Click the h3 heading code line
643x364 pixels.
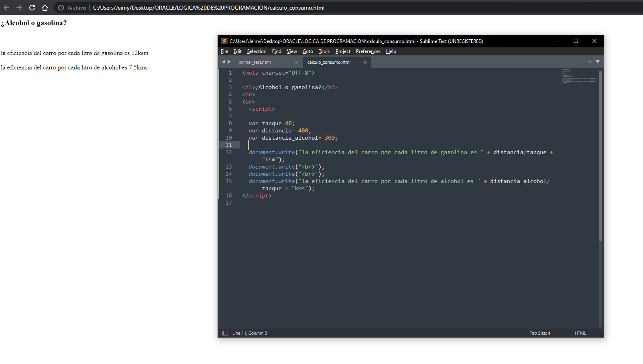(290, 87)
